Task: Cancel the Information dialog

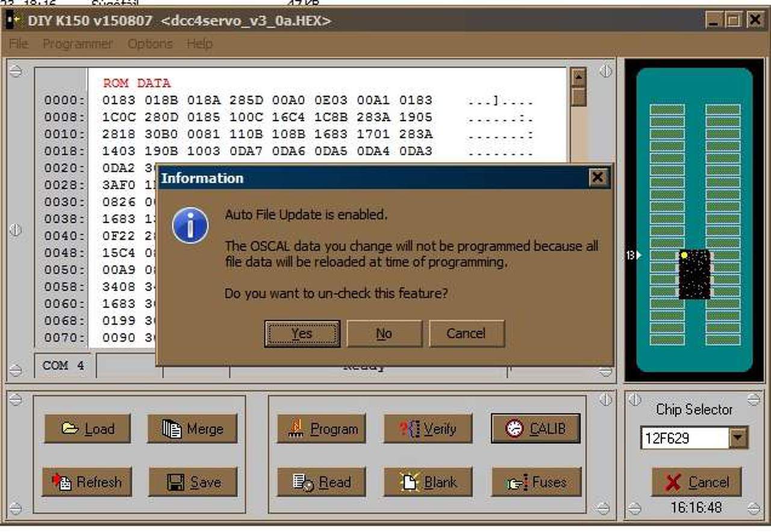Action: click(x=466, y=333)
